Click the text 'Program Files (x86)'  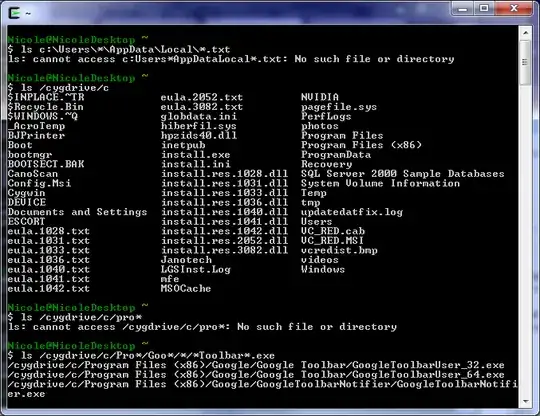click(x=362, y=145)
